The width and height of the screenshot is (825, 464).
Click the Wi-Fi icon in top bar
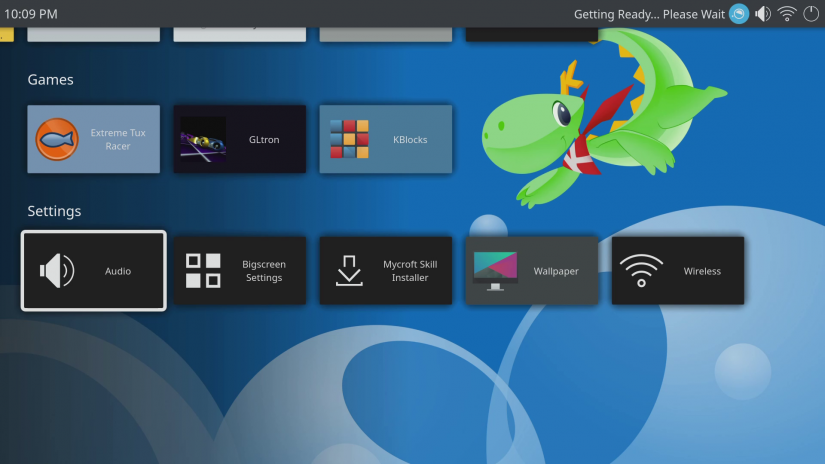point(787,14)
